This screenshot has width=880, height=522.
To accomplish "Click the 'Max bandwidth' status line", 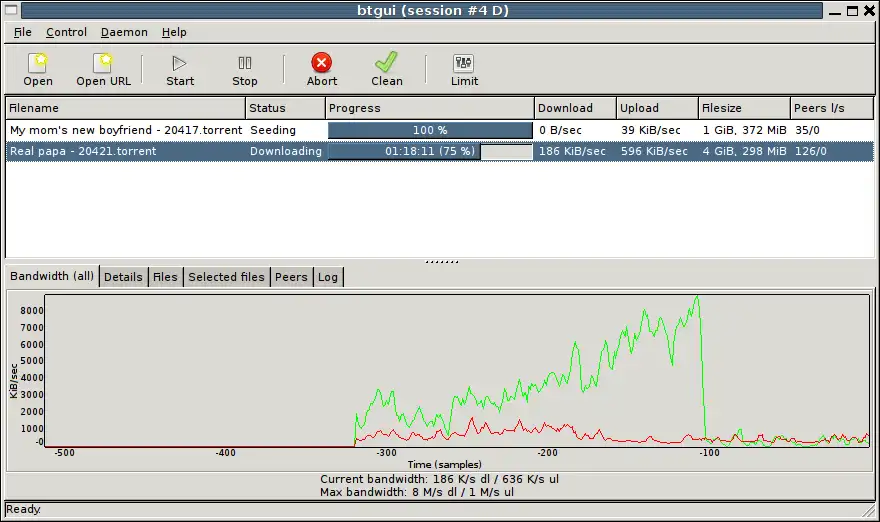I will click(x=417, y=492).
